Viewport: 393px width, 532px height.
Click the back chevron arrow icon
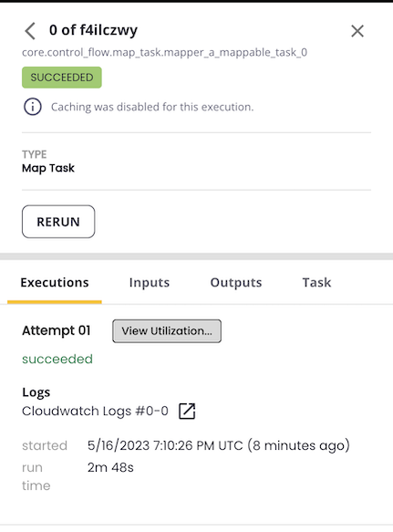[30, 31]
